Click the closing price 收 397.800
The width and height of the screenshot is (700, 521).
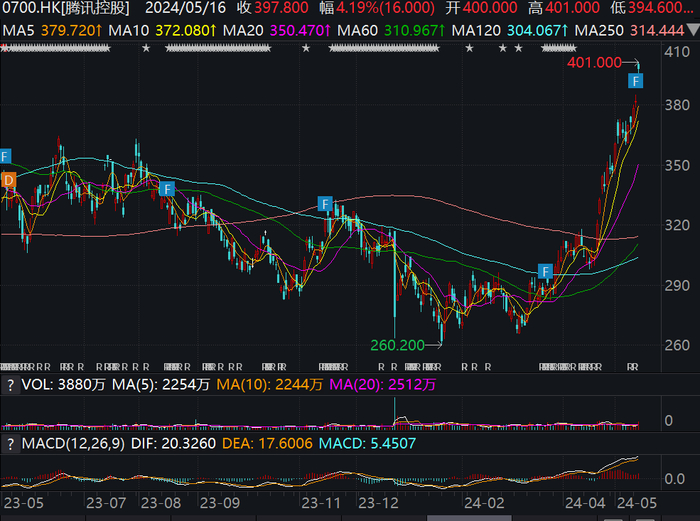[272, 8]
